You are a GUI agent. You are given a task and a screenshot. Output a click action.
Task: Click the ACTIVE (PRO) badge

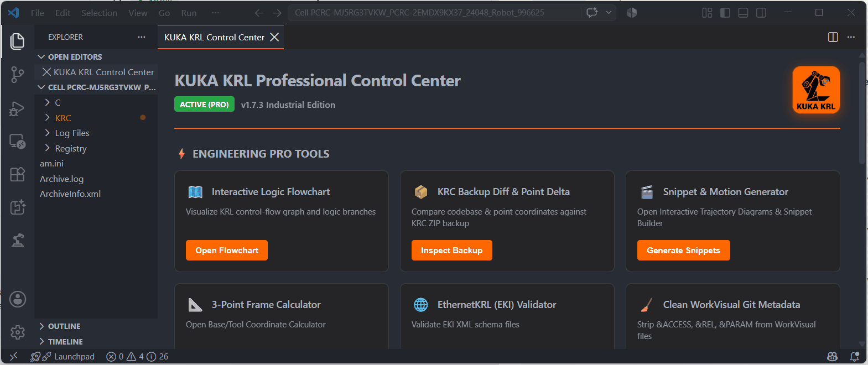coord(204,104)
